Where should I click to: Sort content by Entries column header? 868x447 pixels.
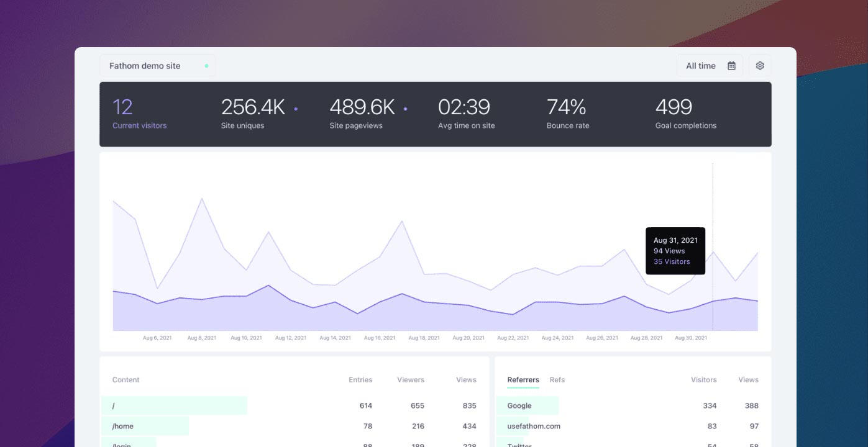tap(360, 379)
